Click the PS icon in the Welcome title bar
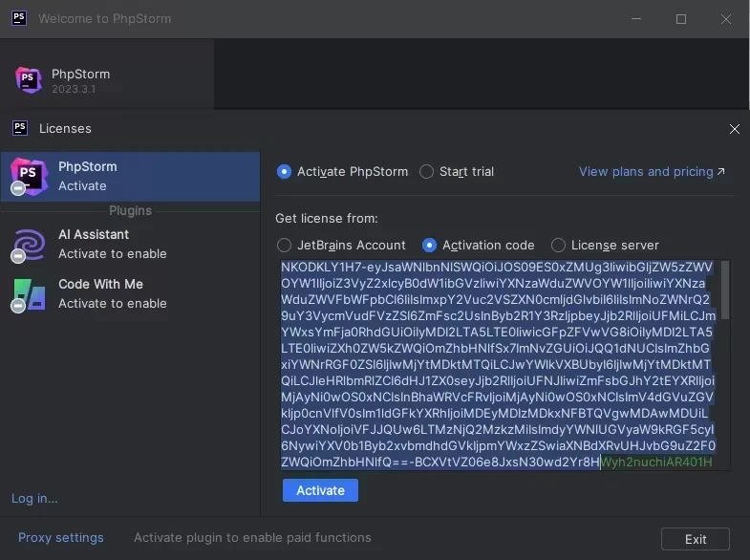Screen dimensions: 750x560 pos(19,18)
